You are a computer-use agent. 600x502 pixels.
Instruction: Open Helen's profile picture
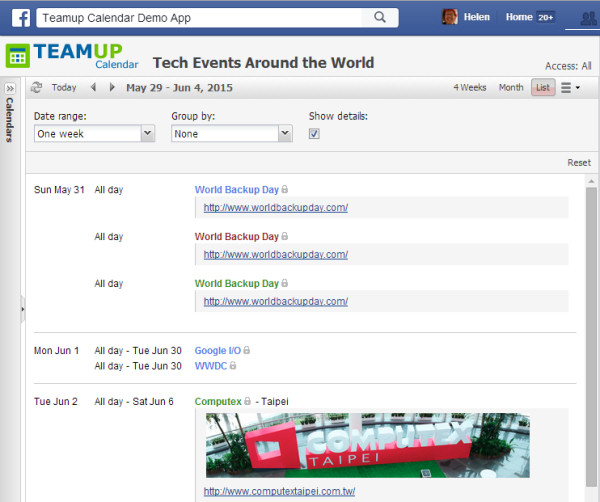pyautogui.click(x=450, y=17)
